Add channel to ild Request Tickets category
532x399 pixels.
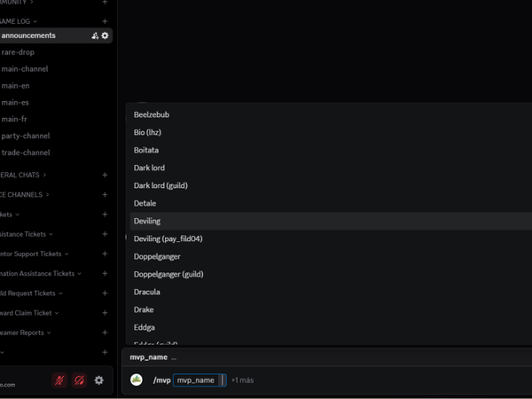pos(105,293)
